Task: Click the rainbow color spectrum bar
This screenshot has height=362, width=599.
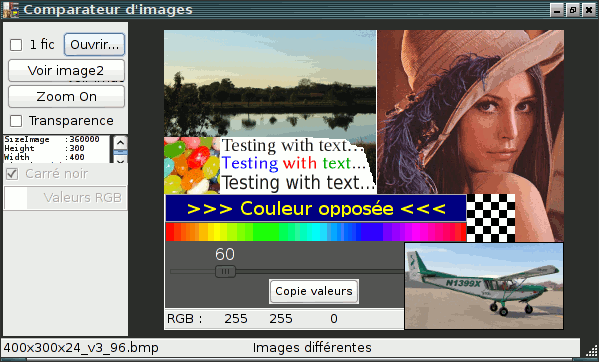Action: click(316, 232)
